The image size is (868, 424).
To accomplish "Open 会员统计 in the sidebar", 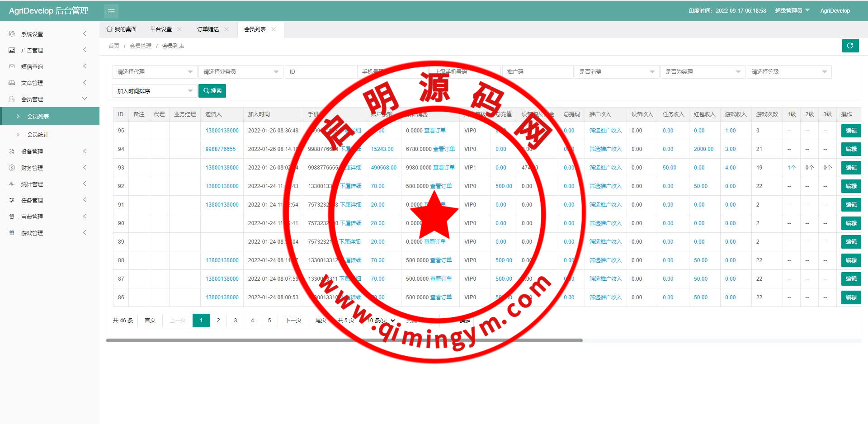I will [x=38, y=135].
